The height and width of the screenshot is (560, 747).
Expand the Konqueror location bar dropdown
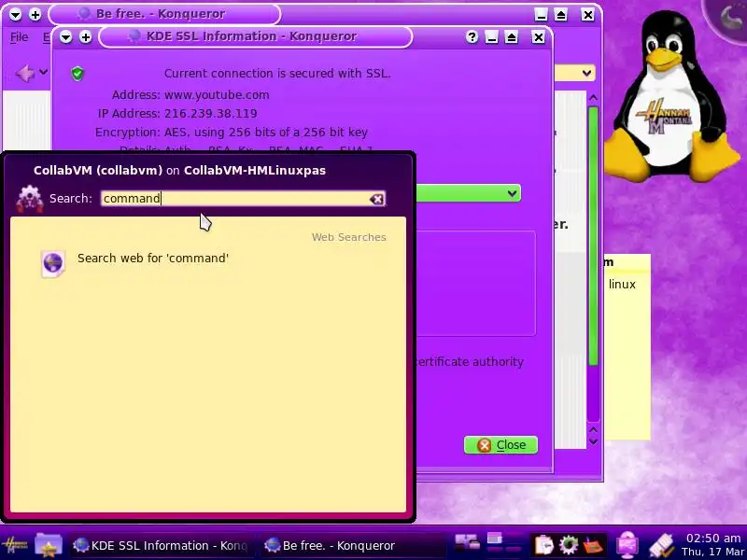pyautogui.click(x=586, y=74)
